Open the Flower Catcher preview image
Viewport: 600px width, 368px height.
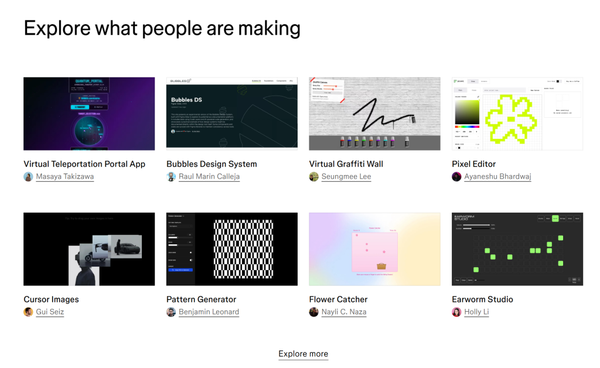pyautogui.click(x=375, y=249)
